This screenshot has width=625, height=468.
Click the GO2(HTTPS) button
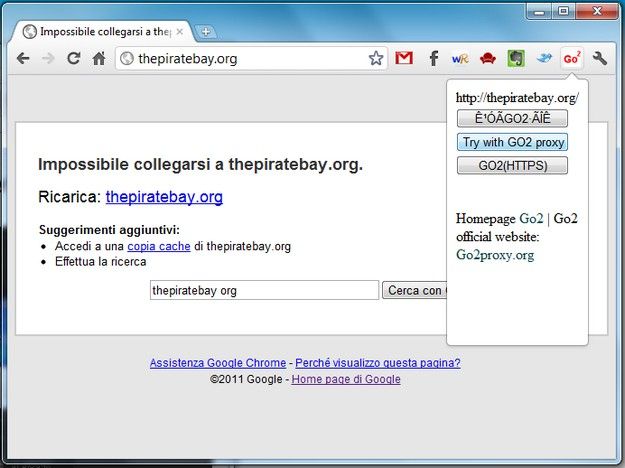pos(512,165)
